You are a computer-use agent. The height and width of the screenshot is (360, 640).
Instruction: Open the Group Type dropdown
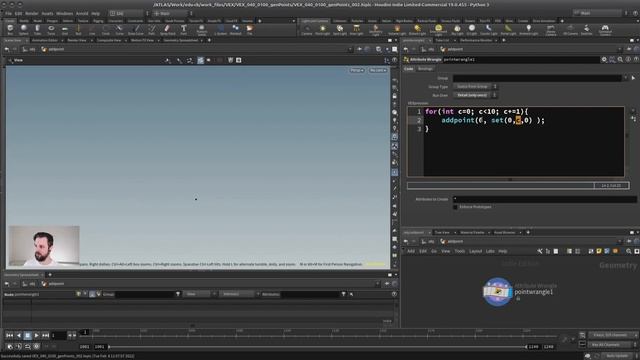pyautogui.click(x=476, y=87)
